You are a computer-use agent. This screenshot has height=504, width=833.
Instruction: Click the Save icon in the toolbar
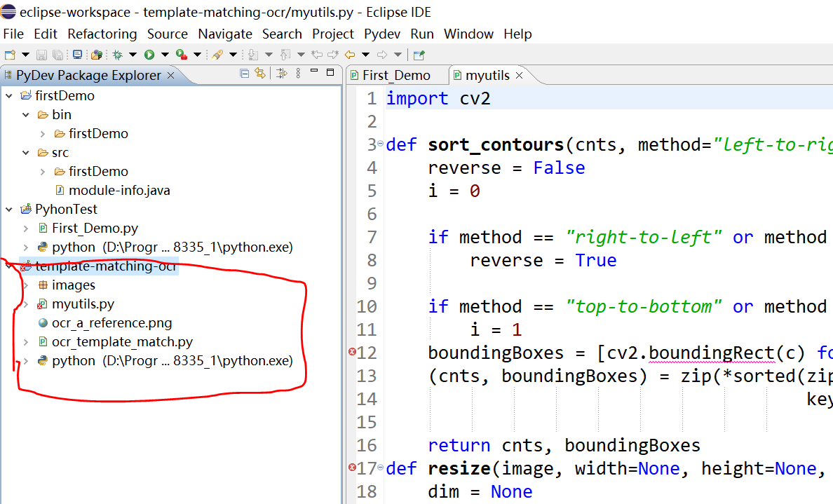point(41,55)
